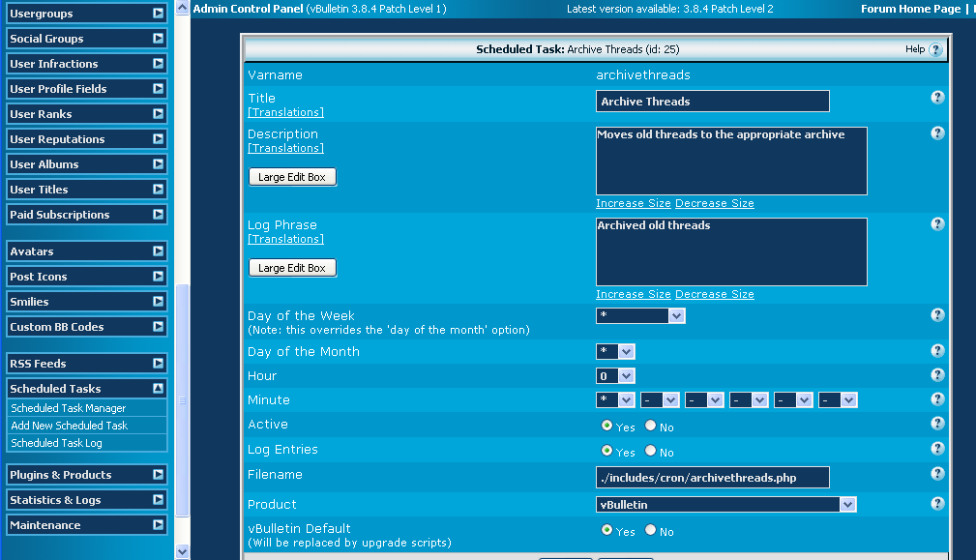Open Scheduled Task Manager in sidebar
The image size is (976, 560).
pyautogui.click(x=69, y=408)
